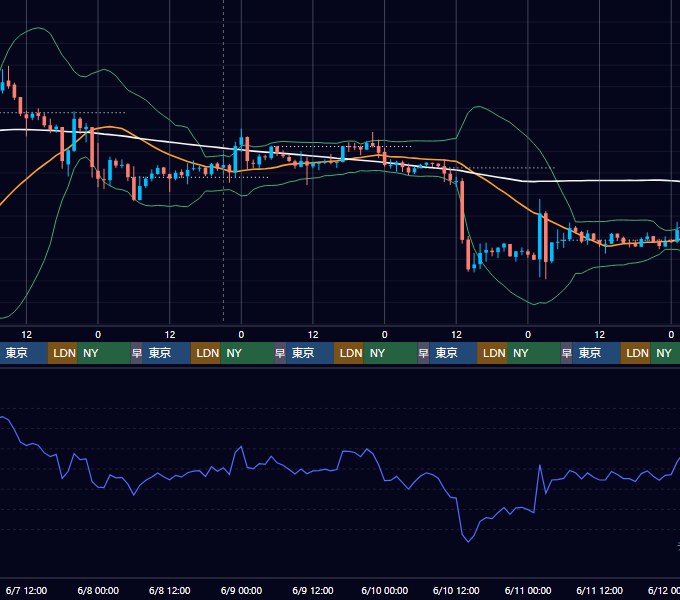Screen dimensions: 680x600
Task: Select the NY session block above 6/10 00:00
Action: pos(390,353)
